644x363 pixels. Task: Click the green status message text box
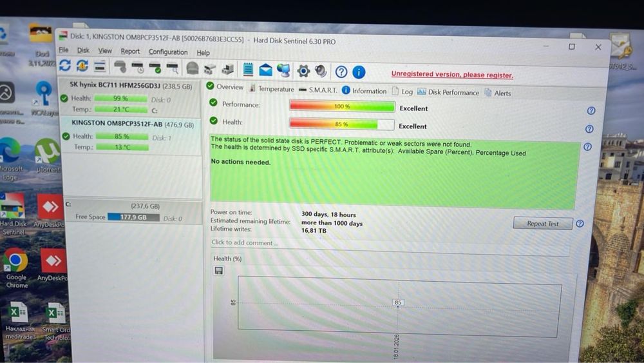coord(395,172)
